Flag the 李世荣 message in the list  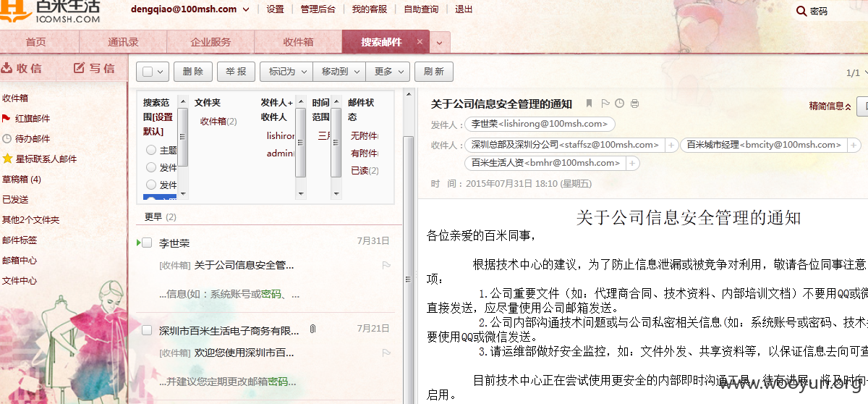386,266
